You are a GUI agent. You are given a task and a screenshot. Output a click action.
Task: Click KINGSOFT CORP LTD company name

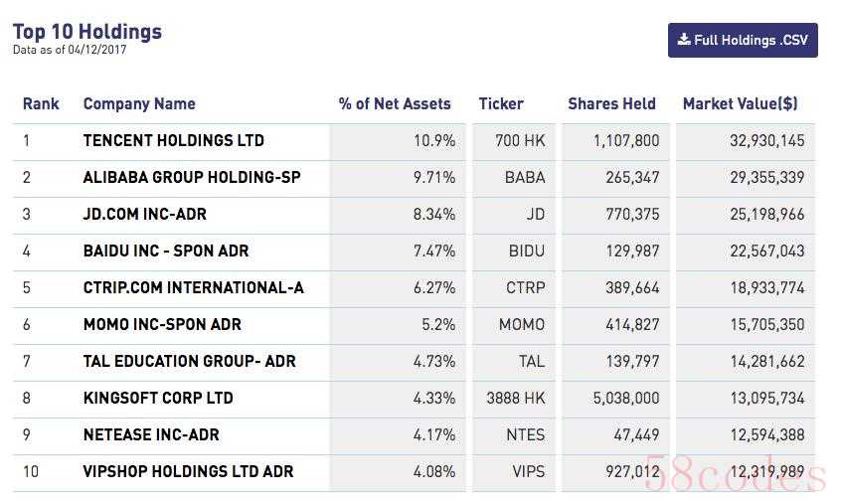click(x=158, y=399)
